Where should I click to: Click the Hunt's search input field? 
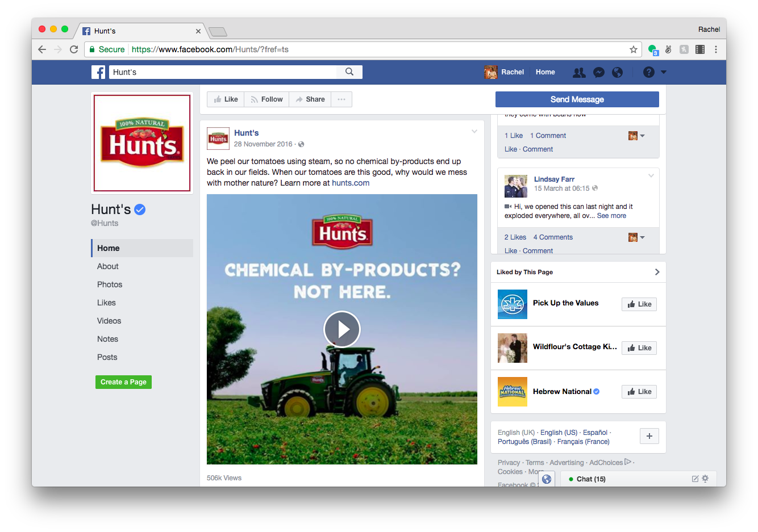[x=223, y=72]
